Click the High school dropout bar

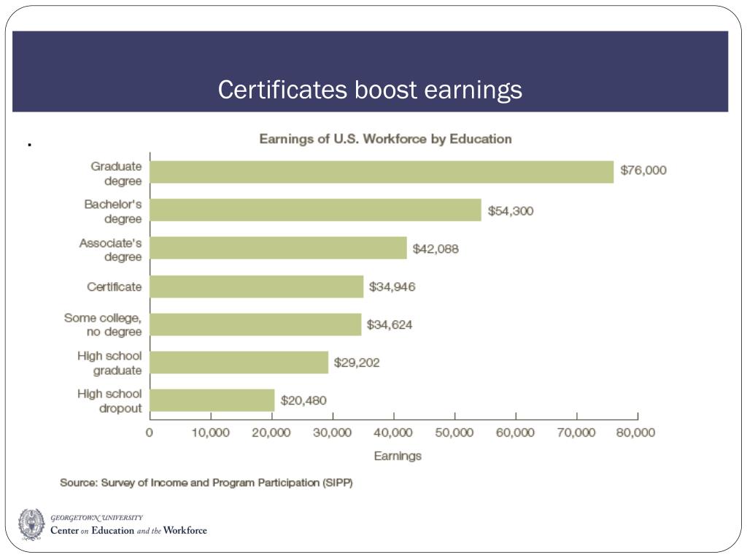pos(212,400)
